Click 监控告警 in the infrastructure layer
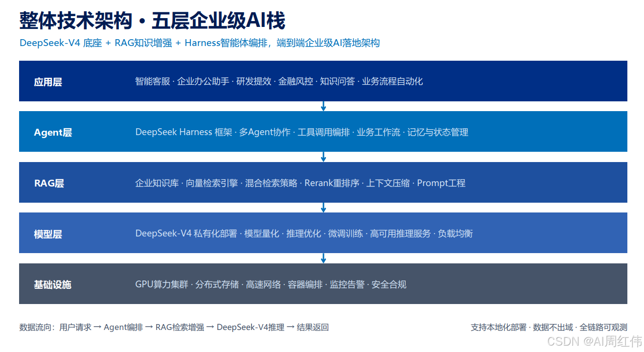The width and height of the screenshot is (644, 352). (347, 284)
